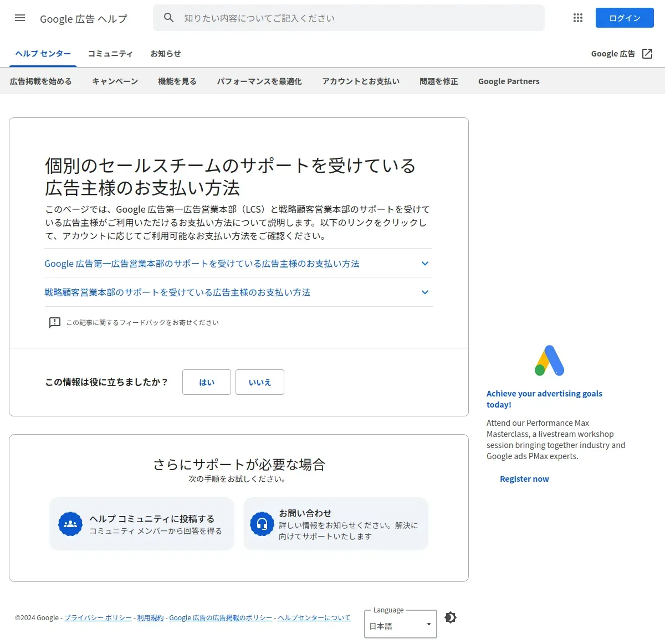Click the search magnifier icon
665x644 pixels.
pos(169,18)
